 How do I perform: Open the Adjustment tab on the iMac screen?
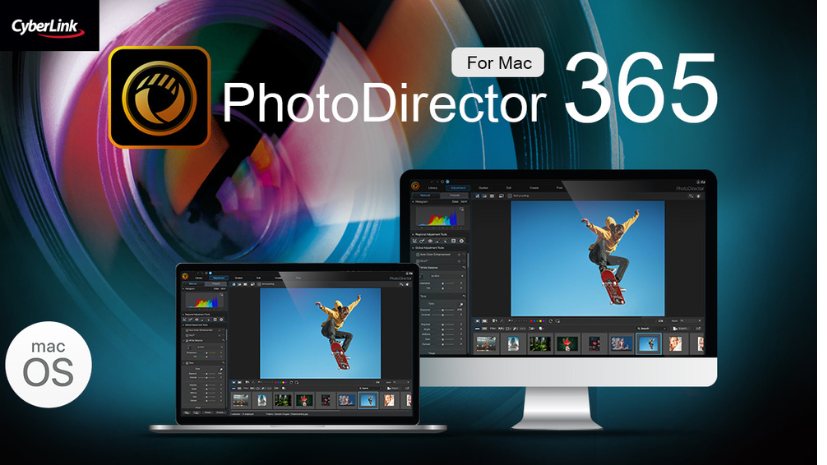458,187
